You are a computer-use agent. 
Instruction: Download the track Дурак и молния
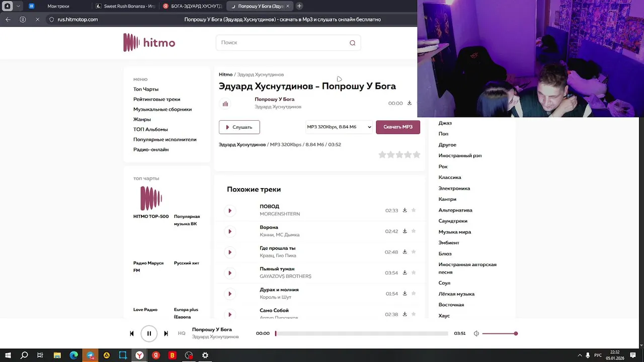(x=405, y=293)
